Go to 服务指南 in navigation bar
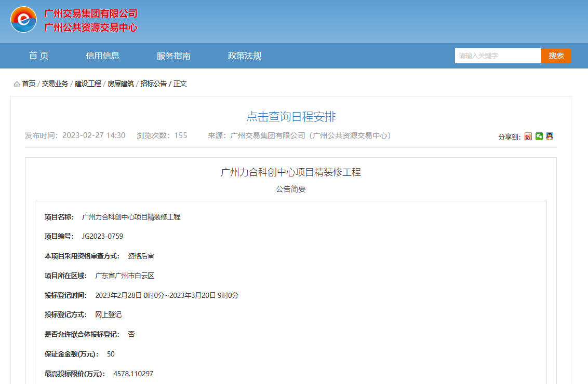 [x=173, y=56]
